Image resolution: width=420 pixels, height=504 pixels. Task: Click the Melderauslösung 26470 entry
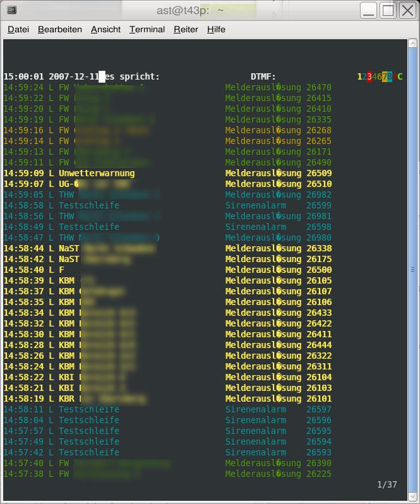[x=278, y=87]
